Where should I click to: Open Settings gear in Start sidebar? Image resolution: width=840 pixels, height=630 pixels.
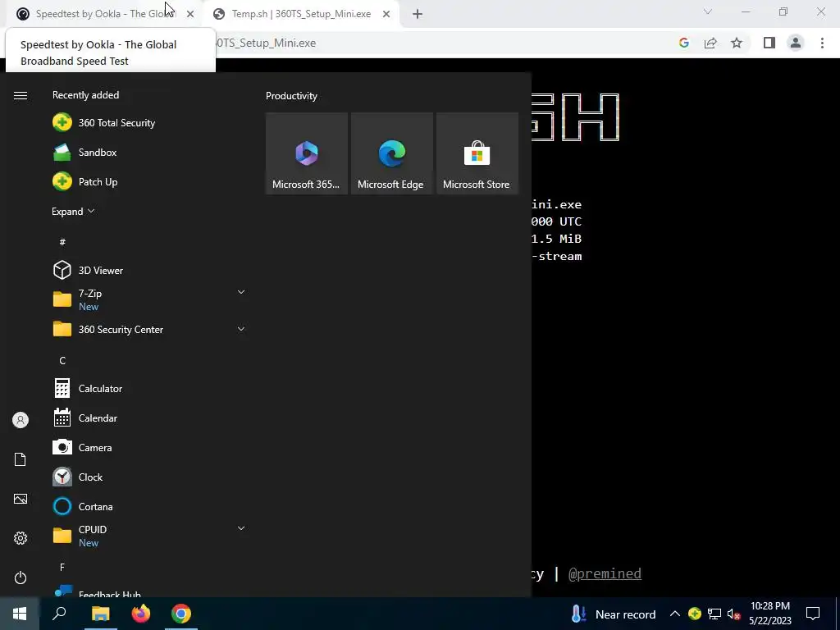21,538
